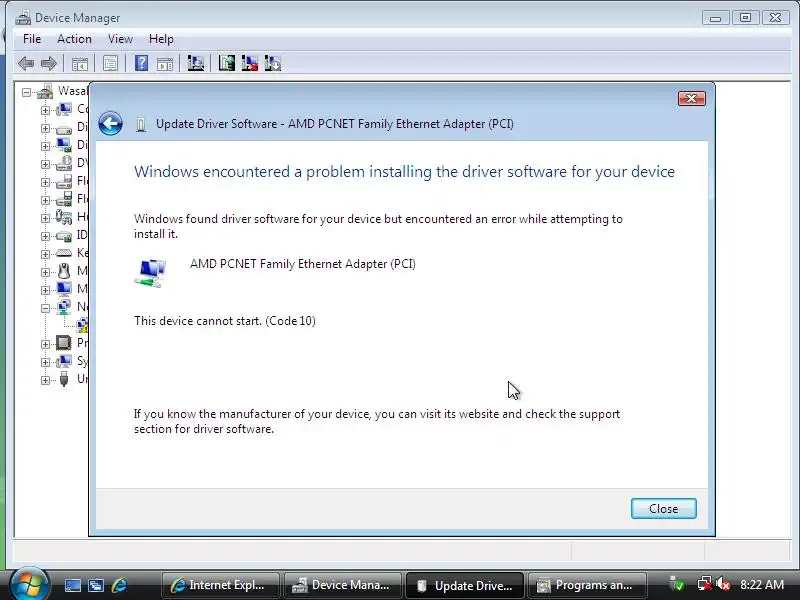The width and height of the screenshot is (800, 600).
Task: Click the 8:22 AM clock
Action: 762,585
